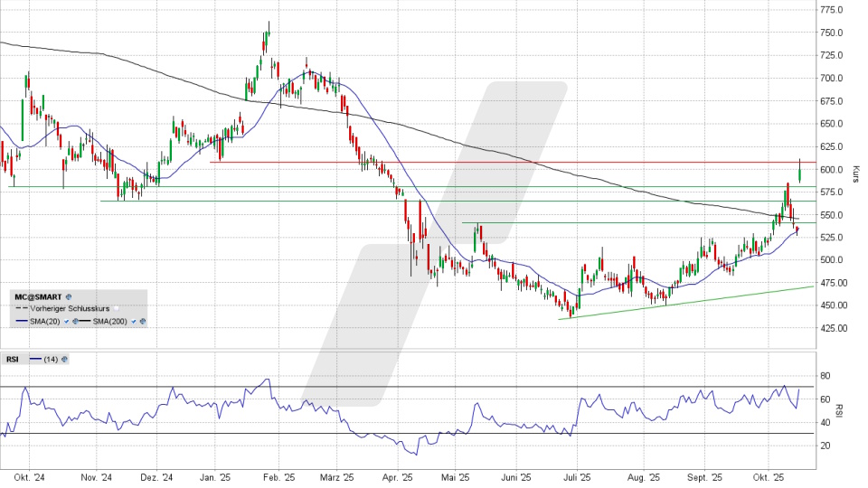This screenshot has height=488, width=868.
Task: Click the Okt. '25 date label
Action: [x=768, y=477]
